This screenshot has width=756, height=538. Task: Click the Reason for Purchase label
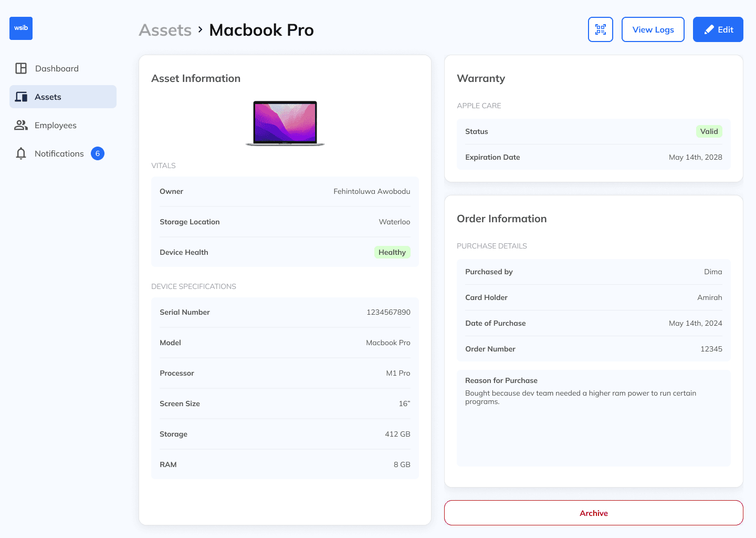pyautogui.click(x=501, y=380)
